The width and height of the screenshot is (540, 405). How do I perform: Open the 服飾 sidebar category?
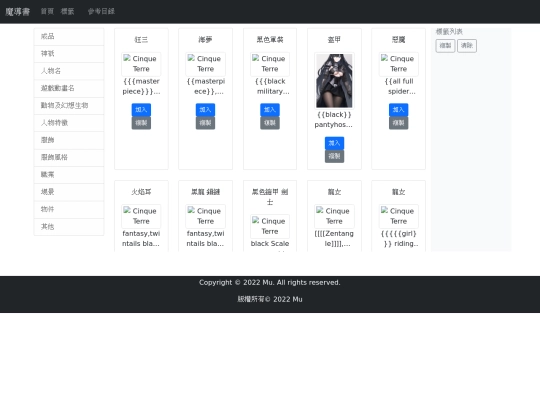[69, 140]
